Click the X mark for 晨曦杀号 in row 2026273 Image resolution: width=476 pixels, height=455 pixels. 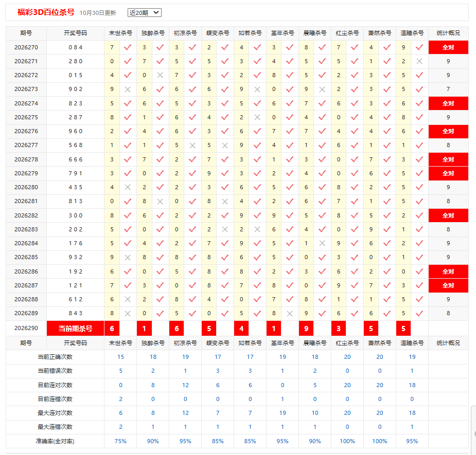322,89
